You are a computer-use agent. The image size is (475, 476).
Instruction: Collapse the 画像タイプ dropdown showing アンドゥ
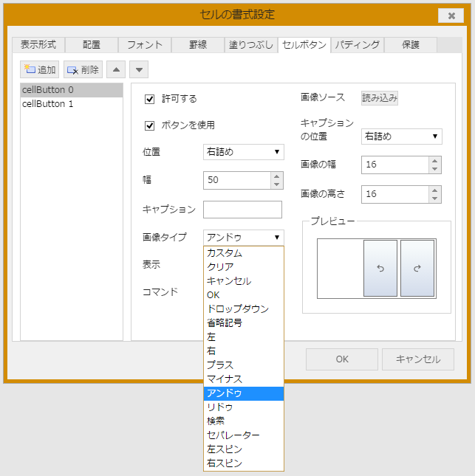tap(244, 238)
